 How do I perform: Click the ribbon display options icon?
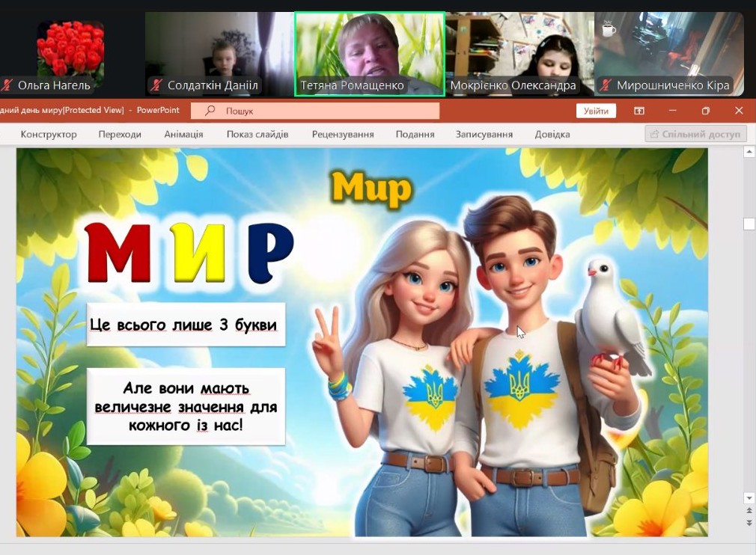click(x=639, y=111)
